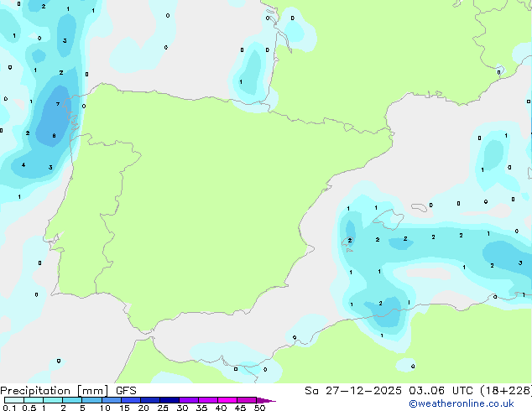Click the legend arrow tip above 50 mm
The width and height of the screenshot is (532, 411).
266,400
